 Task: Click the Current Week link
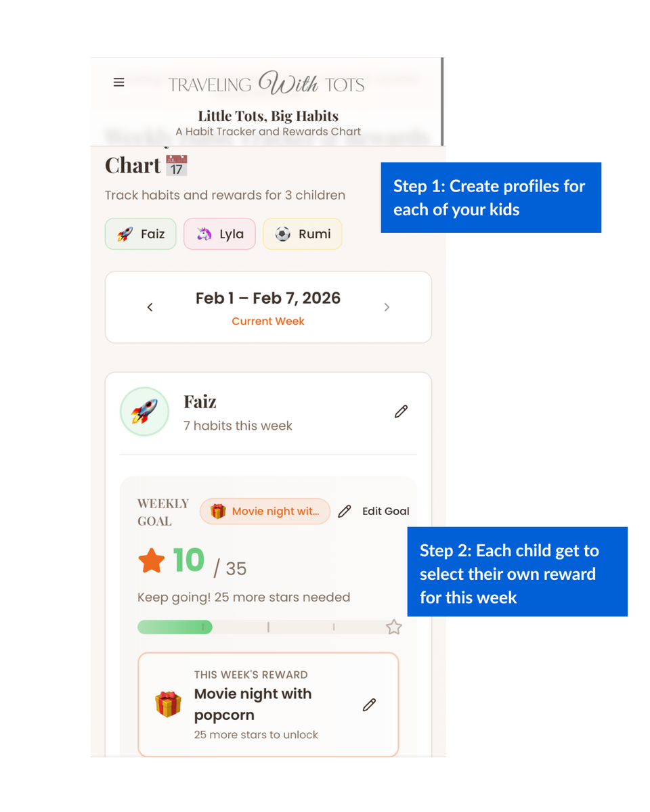(x=268, y=321)
